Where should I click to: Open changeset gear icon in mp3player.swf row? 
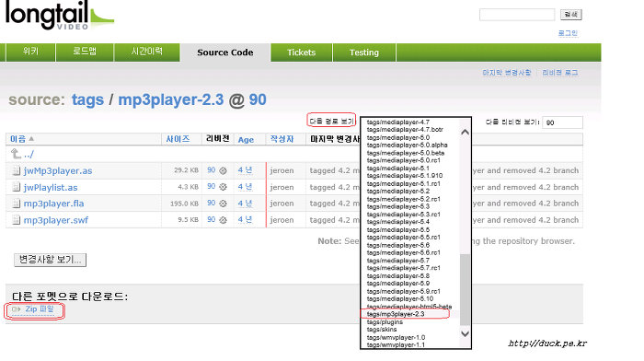[x=223, y=220]
